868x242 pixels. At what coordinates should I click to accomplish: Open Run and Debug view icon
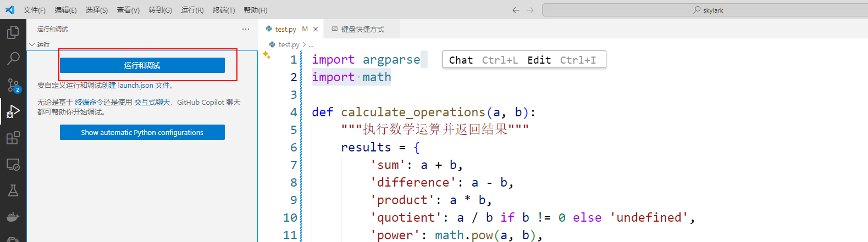(x=13, y=111)
